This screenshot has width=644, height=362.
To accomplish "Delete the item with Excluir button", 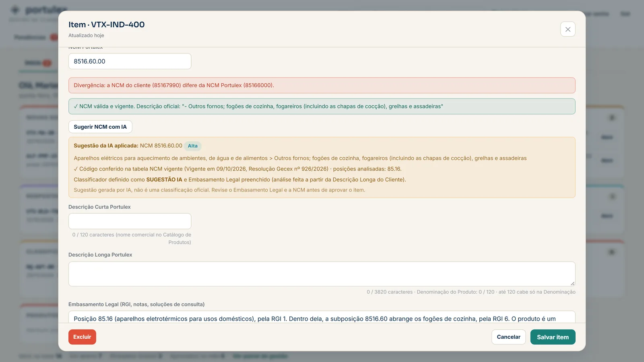I will click(x=82, y=337).
